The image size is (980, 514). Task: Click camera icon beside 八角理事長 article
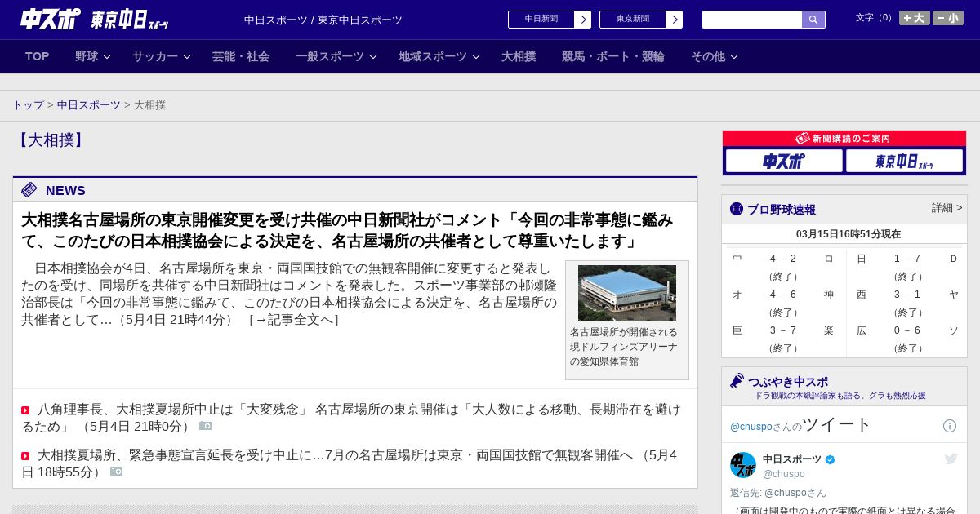[206, 426]
